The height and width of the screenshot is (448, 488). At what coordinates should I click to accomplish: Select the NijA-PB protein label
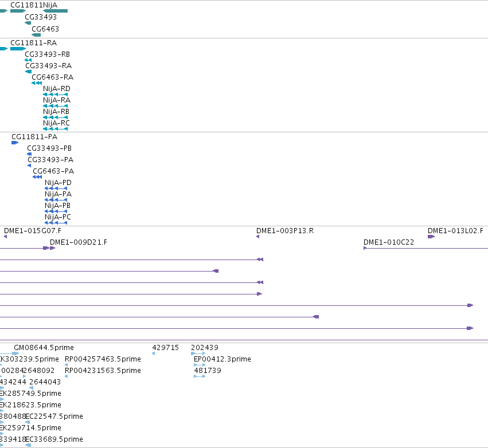click(x=57, y=206)
